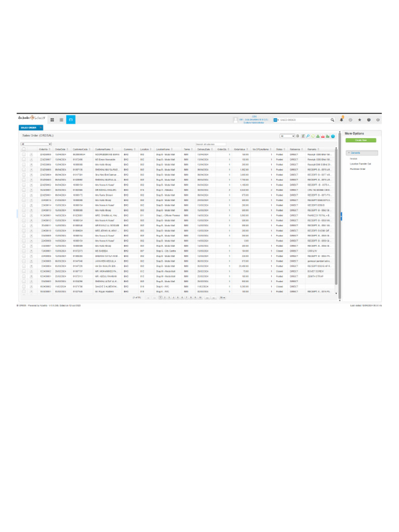Click the red export icon in grid toolbar

point(323,136)
